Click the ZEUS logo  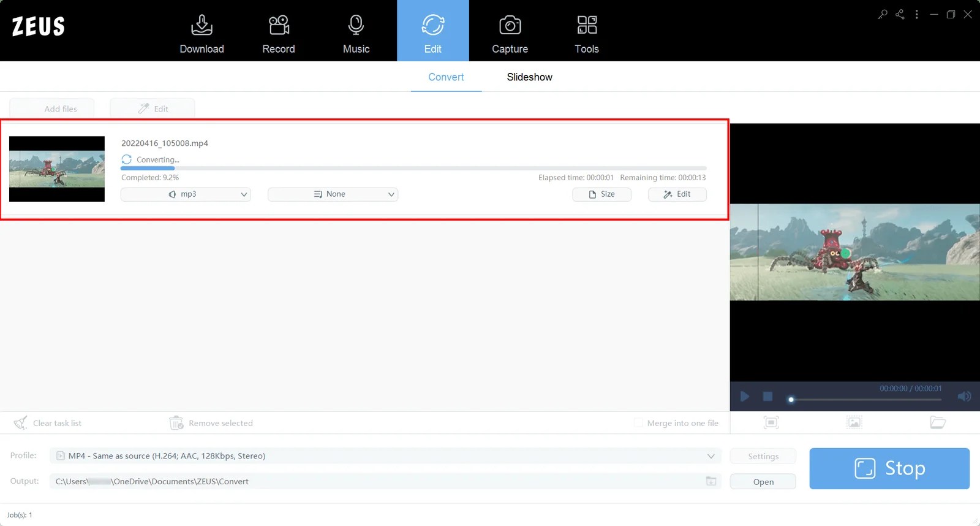(38, 26)
